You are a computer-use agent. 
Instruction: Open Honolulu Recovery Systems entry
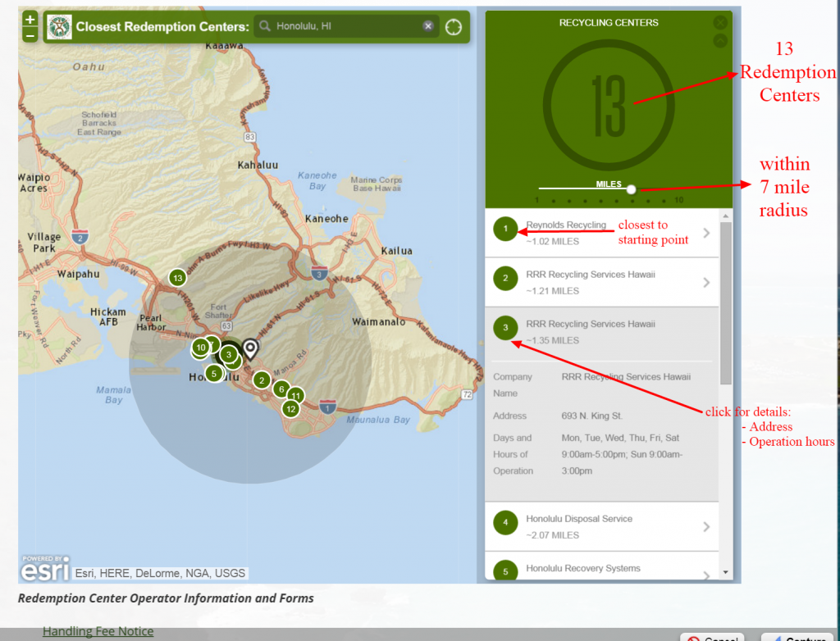pos(601,566)
